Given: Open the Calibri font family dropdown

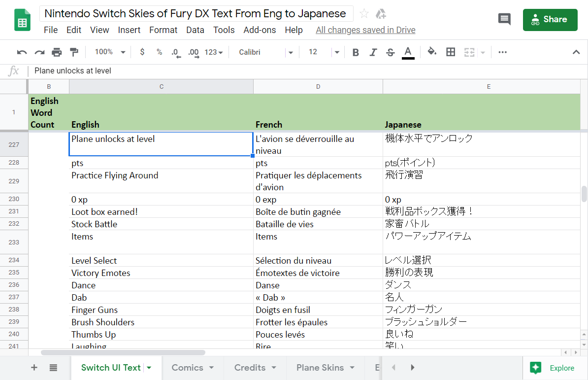Looking at the screenshot, I should point(265,52).
